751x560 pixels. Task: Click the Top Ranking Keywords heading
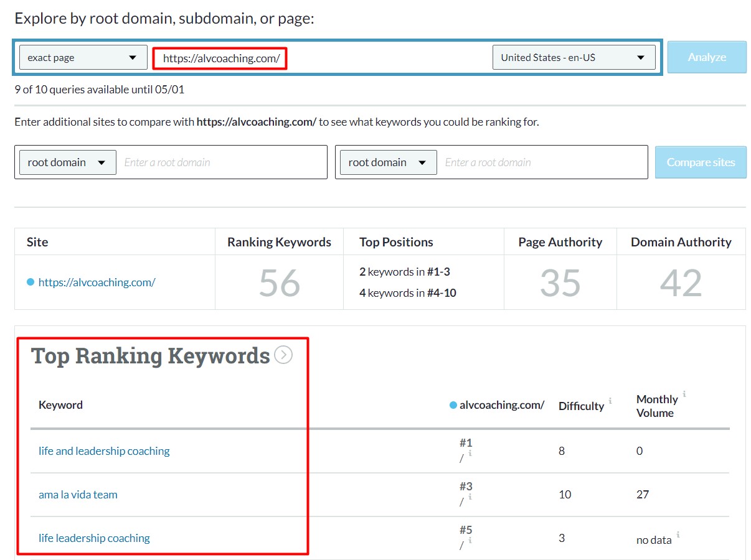[150, 355]
